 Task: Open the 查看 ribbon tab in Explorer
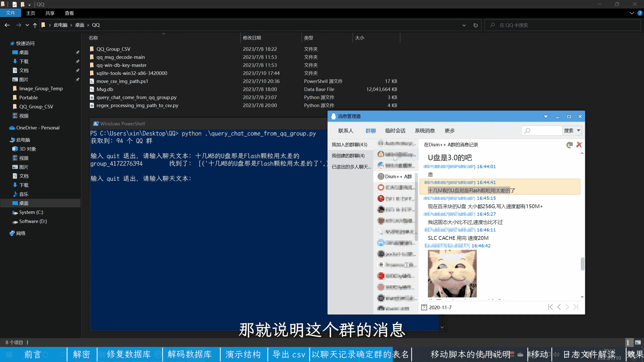tap(69, 13)
